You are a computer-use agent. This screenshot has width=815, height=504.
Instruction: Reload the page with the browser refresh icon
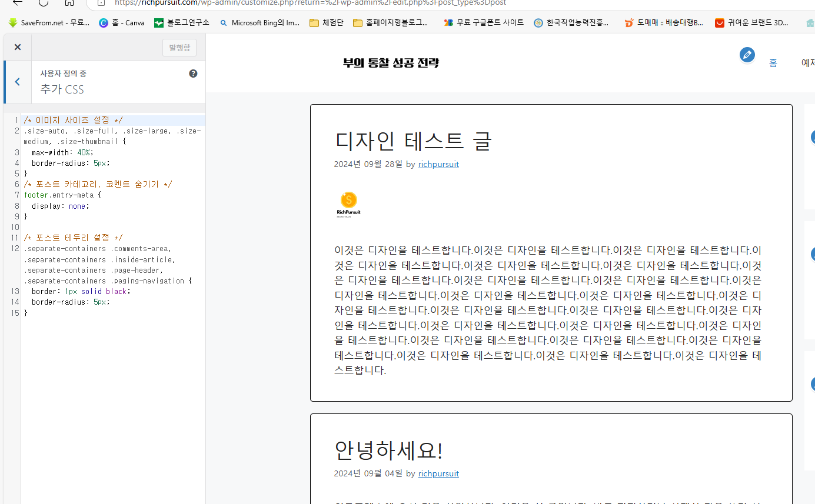(43, 3)
